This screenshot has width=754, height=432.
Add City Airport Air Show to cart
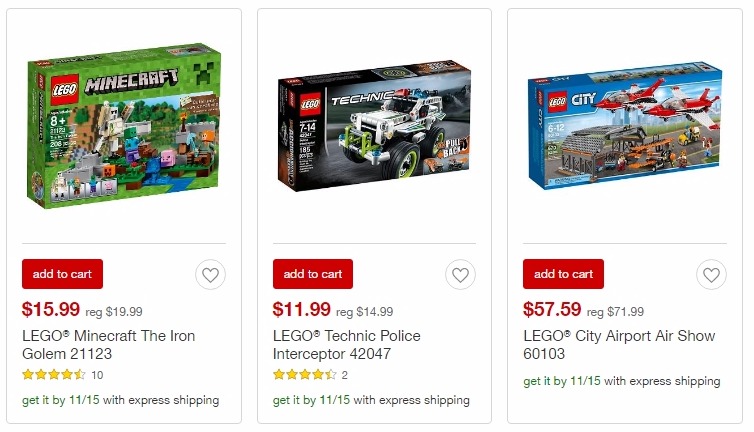[x=564, y=274]
